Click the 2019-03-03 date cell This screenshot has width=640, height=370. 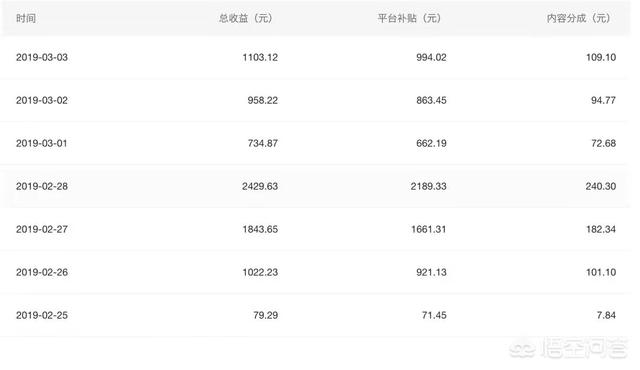(42, 57)
